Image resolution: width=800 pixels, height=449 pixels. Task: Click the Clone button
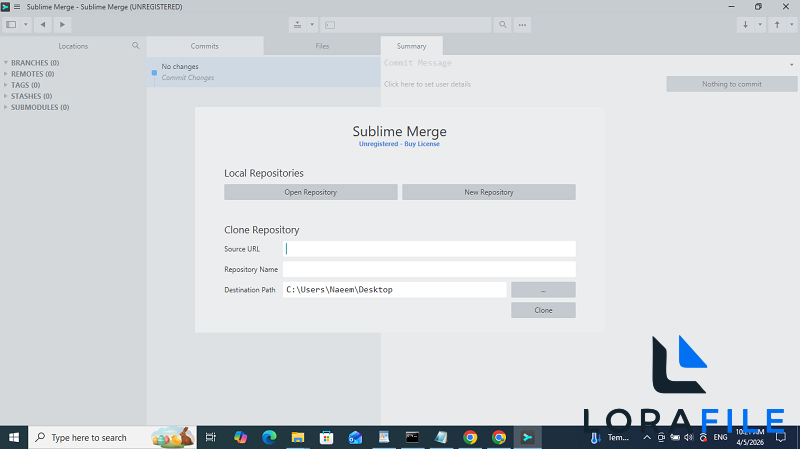(x=543, y=310)
